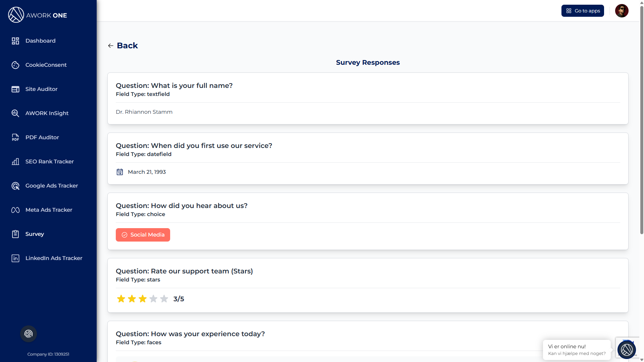Open the Dashboard icon in sidebar
644x362 pixels.
click(15, 41)
